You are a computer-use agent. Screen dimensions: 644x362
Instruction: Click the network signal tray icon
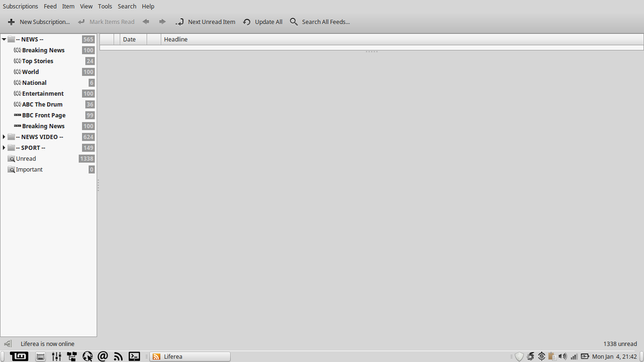point(574,357)
